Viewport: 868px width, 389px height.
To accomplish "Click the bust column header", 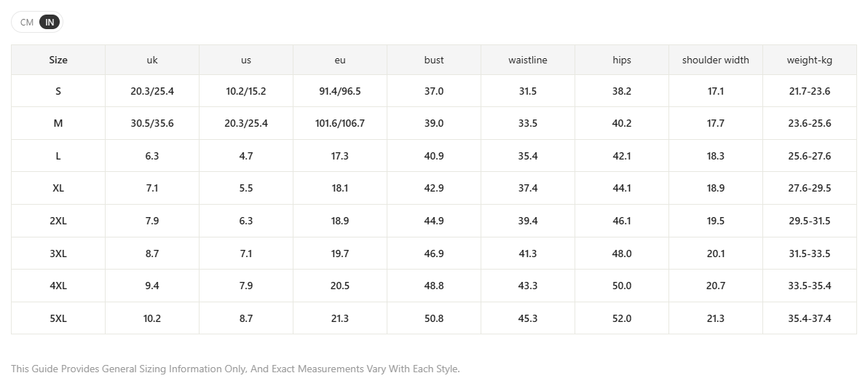I will [434, 60].
